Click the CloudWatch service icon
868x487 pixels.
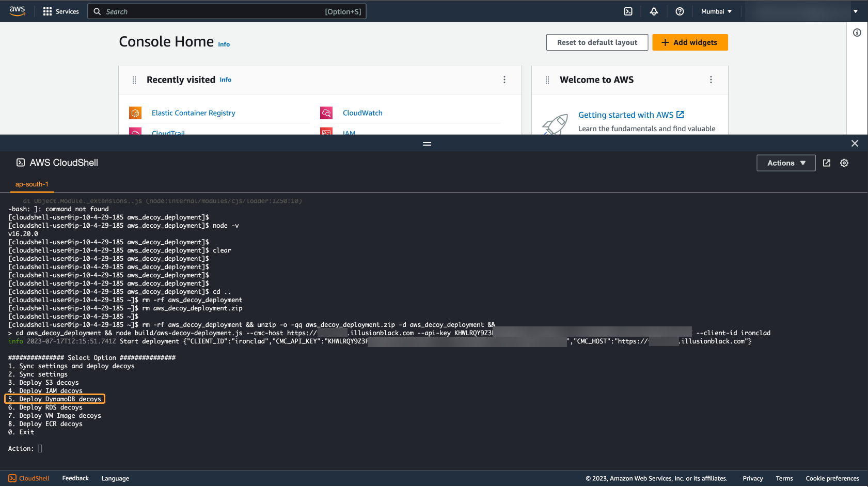[x=326, y=113]
